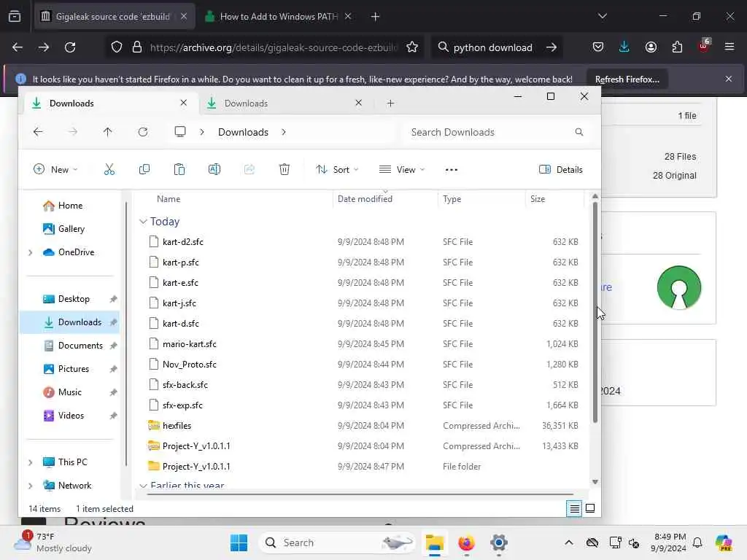Image resolution: width=747 pixels, height=560 pixels.
Task: Click the PC monitor icon in address bar
Action: tap(180, 132)
